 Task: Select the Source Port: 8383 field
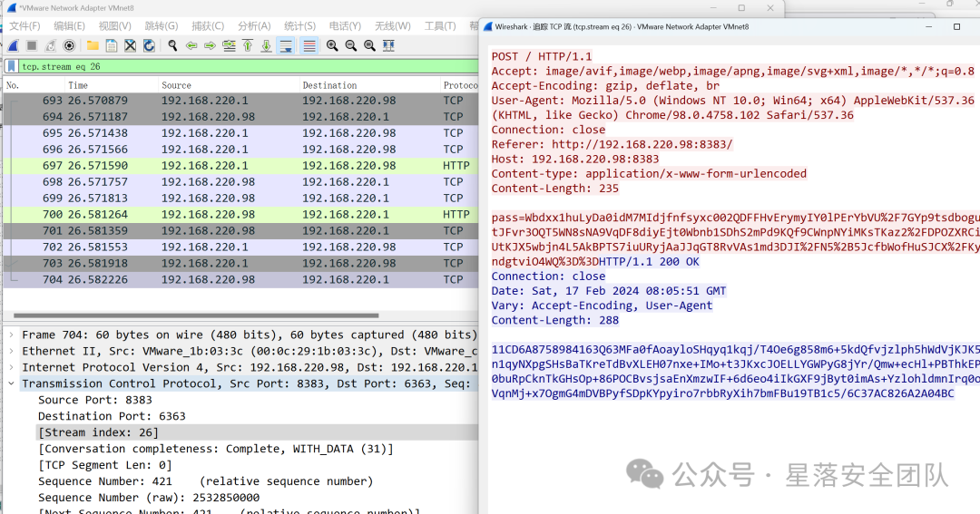[95, 400]
